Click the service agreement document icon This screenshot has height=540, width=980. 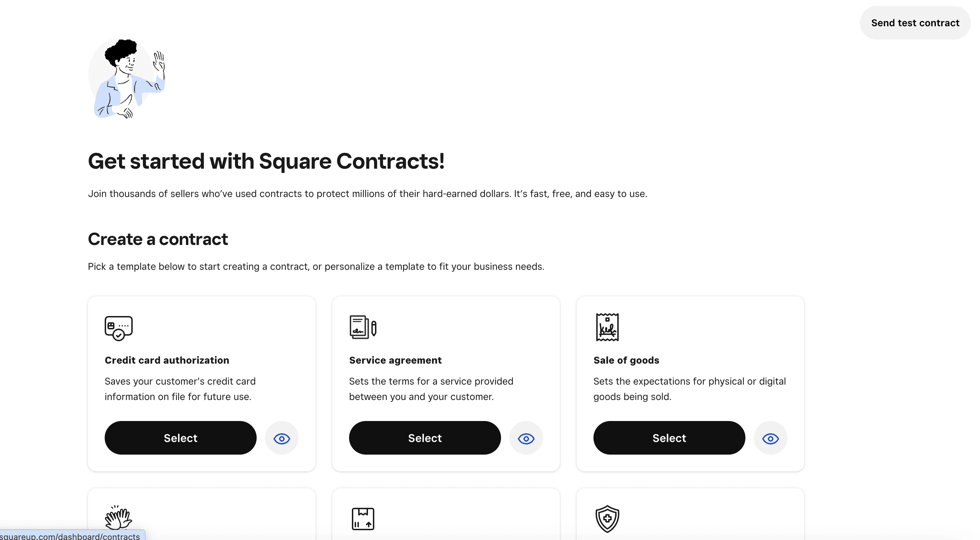pos(362,327)
